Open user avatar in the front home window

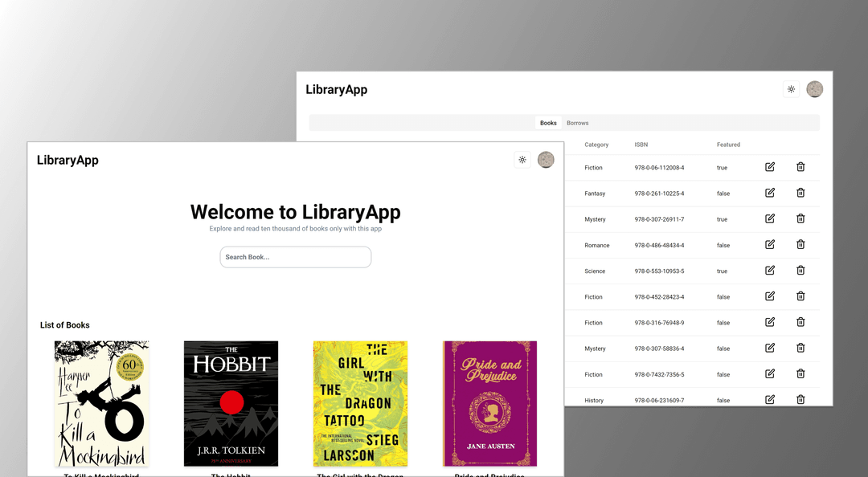coord(546,160)
